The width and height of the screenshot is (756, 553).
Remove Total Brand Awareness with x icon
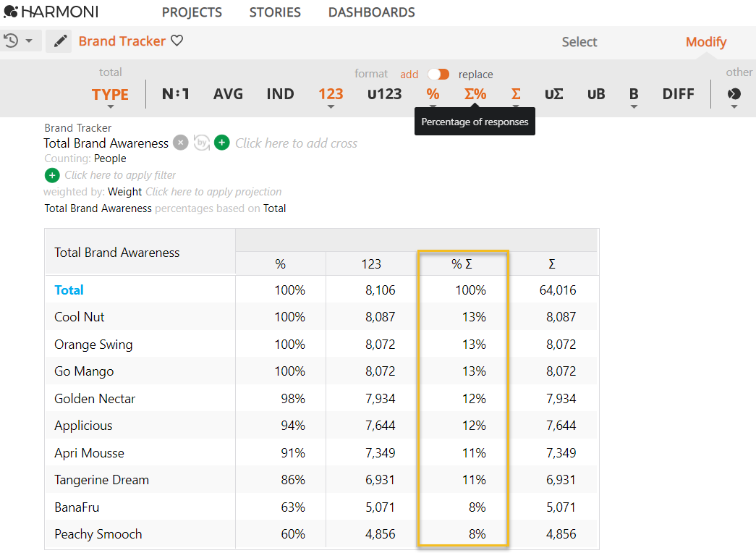tap(180, 143)
